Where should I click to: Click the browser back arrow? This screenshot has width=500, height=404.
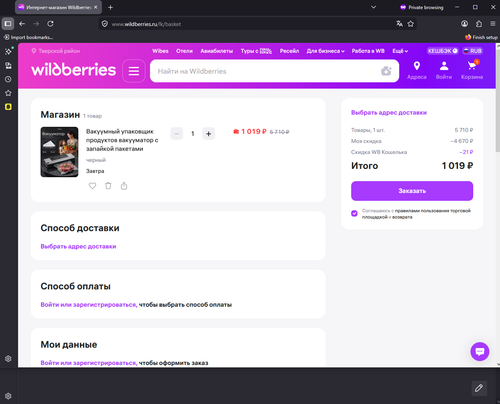(x=22, y=24)
